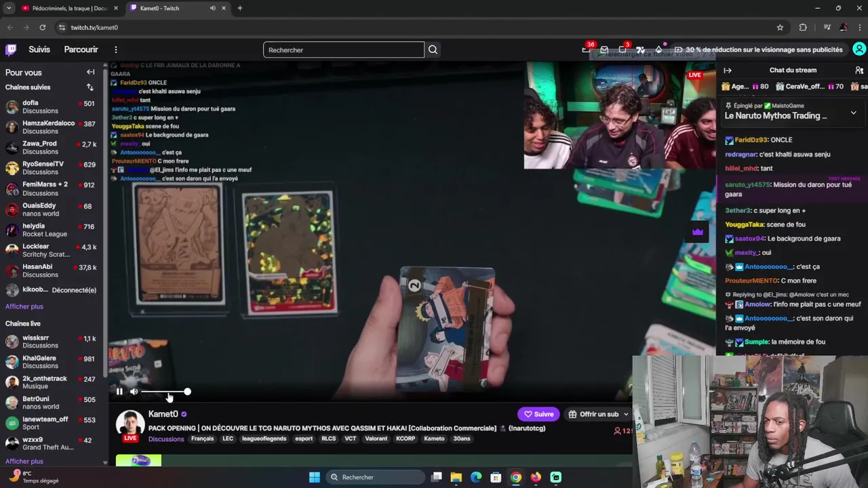This screenshot has width=868, height=488.
Task: Open the more options three-dot menu beside Parcourir
Action: coord(116,49)
